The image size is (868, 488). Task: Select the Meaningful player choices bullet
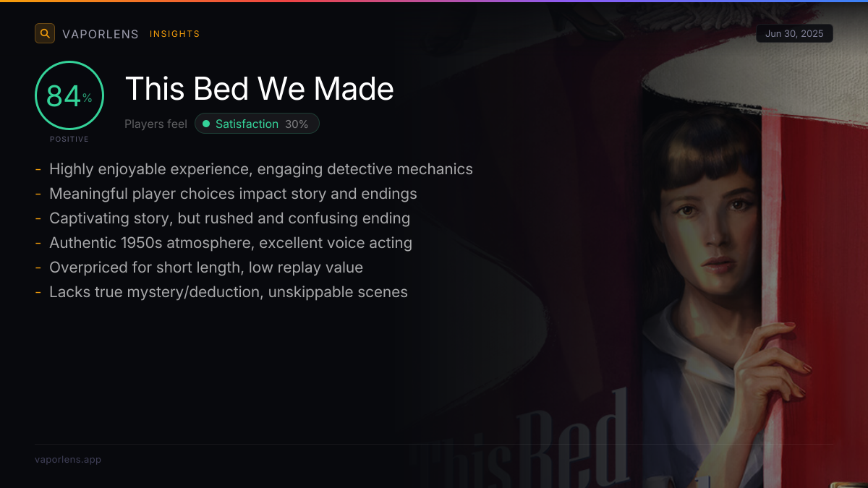click(233, 194)
